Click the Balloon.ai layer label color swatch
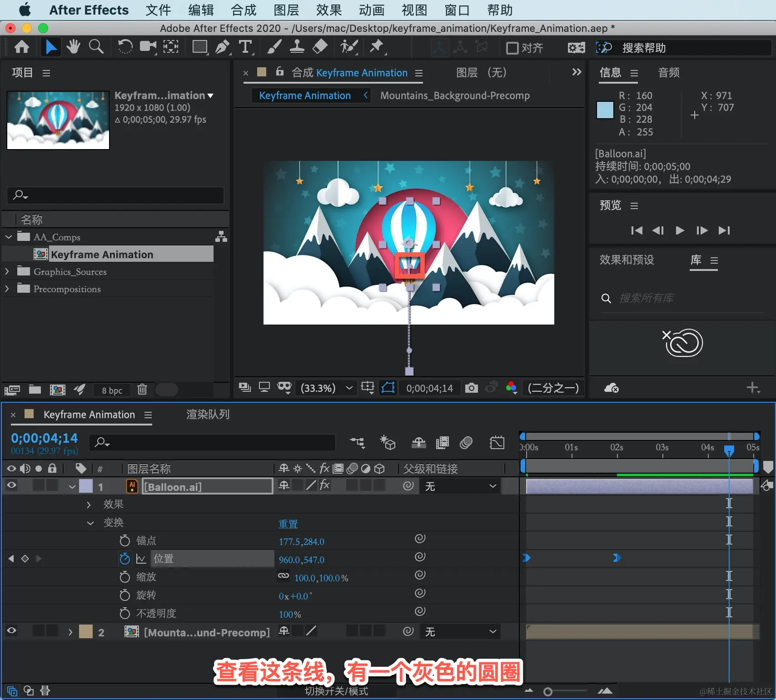The width and height of the screenshot is (776, 700). pyautogui.click(x=85, y=486)
